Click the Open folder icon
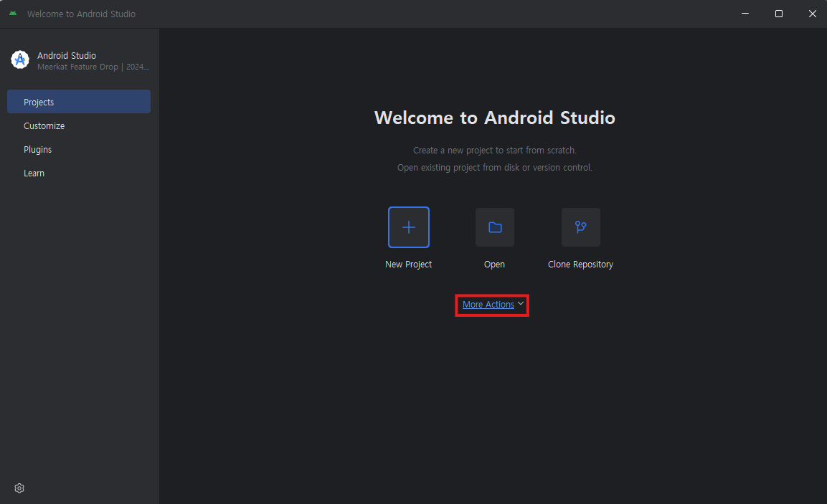This screenshot has width=827, height=504. pyautogui.click(x=495, y=227)
